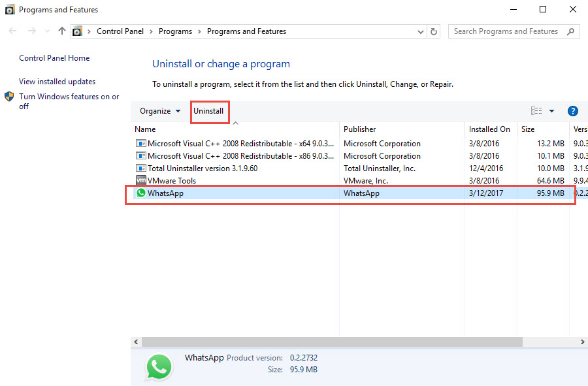
Task: Click the Windows features shield icon
Action: (x=9, y=97)
